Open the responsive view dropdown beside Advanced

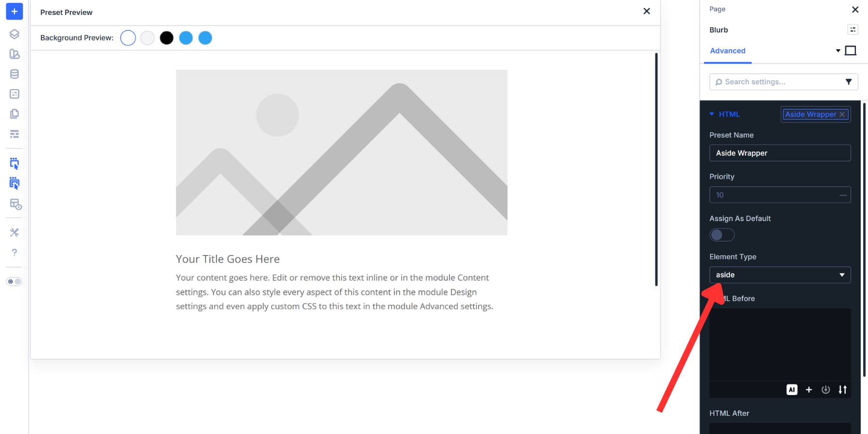tap(838, 50)
